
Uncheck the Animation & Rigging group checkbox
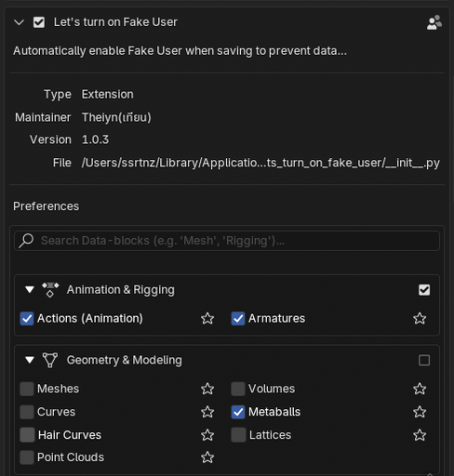pos(424,290)
